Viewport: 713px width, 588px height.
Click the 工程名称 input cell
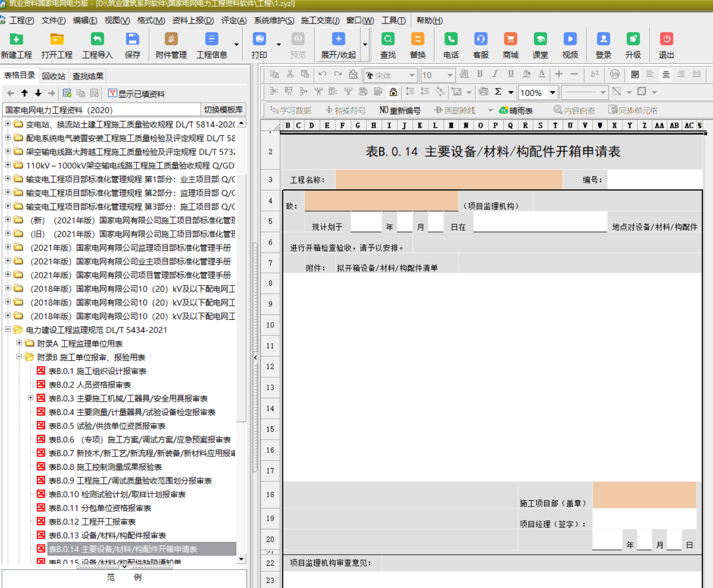pos(449,180)
